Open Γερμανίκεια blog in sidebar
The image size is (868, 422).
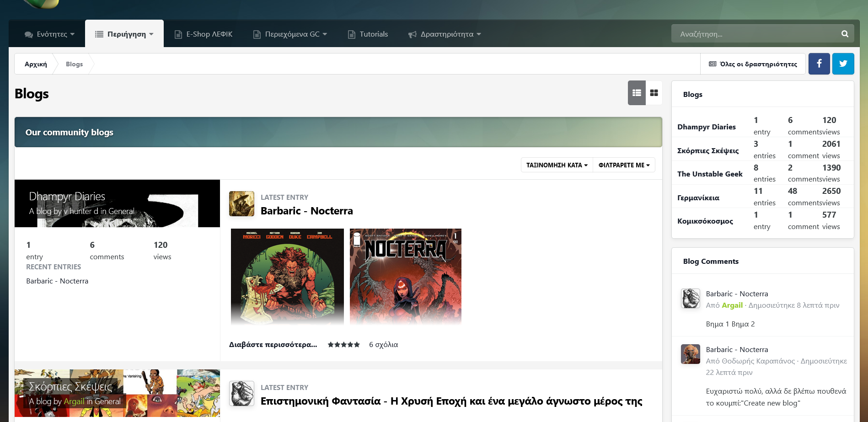pyautogui.click(x=698, y=198)
